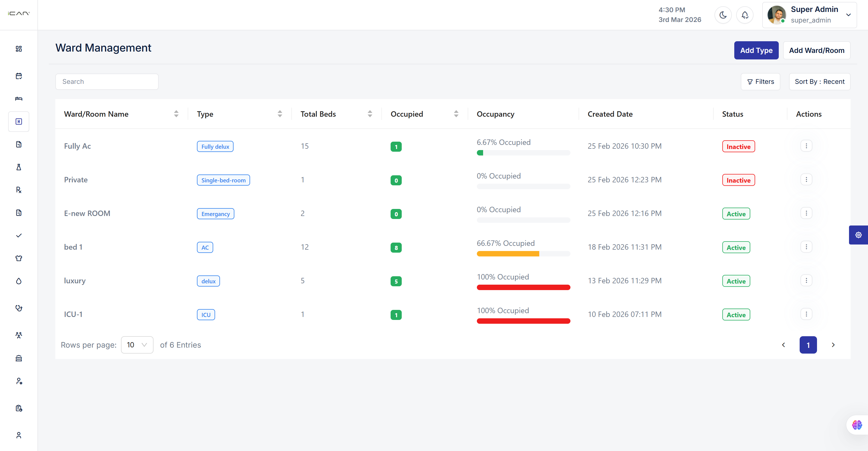Viewport: 868px width, 451px height.
Task: Expand the rows per page dropdown
Action: 137,344
